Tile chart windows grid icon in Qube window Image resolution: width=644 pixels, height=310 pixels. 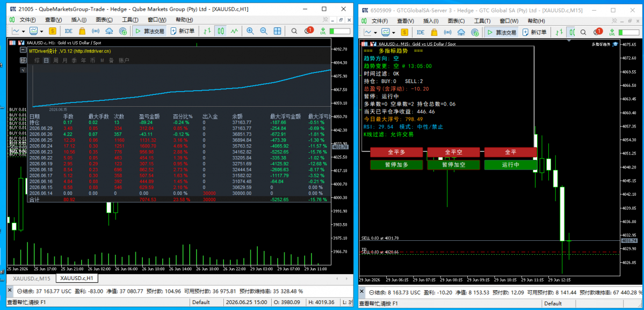tap(277, 31)
